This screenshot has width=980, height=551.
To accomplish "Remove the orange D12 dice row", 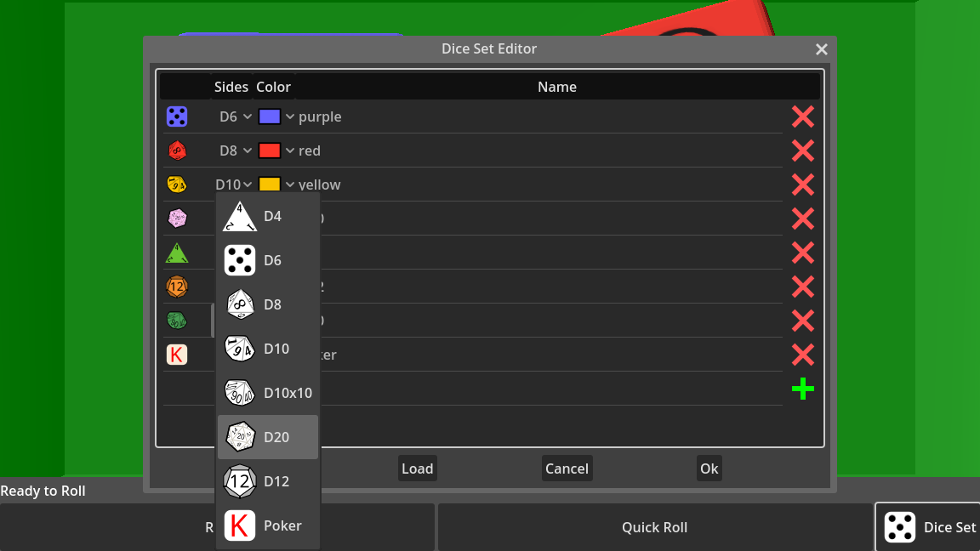I will 802,287.
